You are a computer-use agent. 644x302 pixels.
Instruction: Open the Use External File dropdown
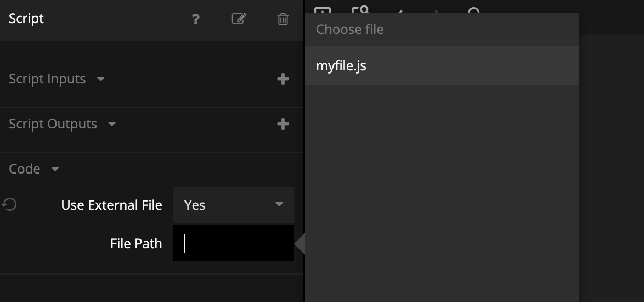pyautogui.click(x=234, y=205)
